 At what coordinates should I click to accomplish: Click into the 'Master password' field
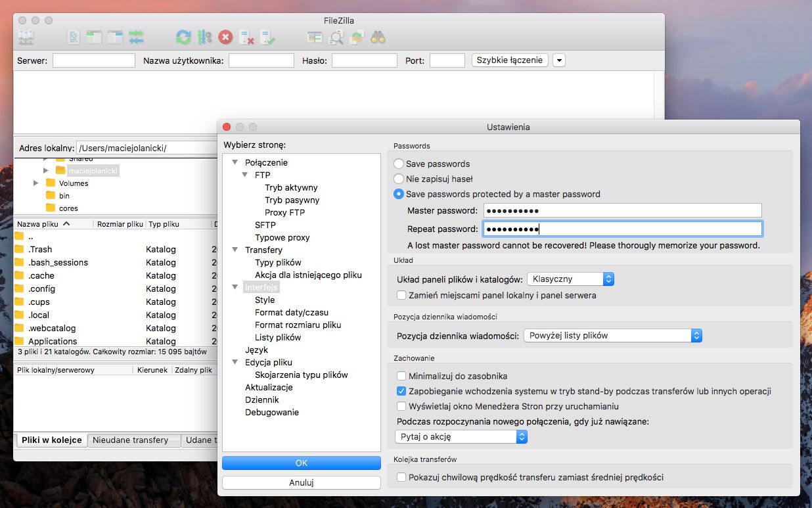pos(622,211)
